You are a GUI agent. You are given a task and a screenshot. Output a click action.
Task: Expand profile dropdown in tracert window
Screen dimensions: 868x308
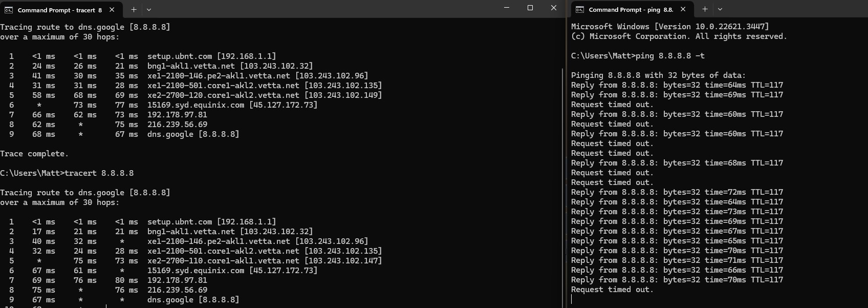point(149,10)
